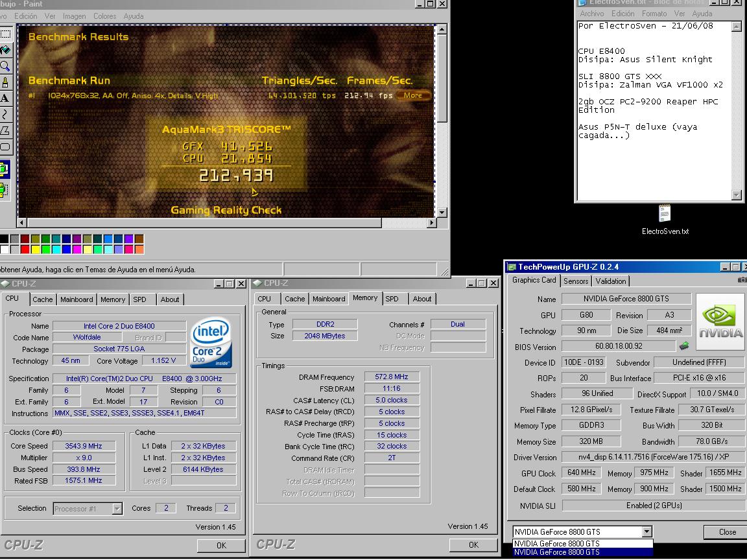Open the Ayuda menu in Paint

[134, 16]
